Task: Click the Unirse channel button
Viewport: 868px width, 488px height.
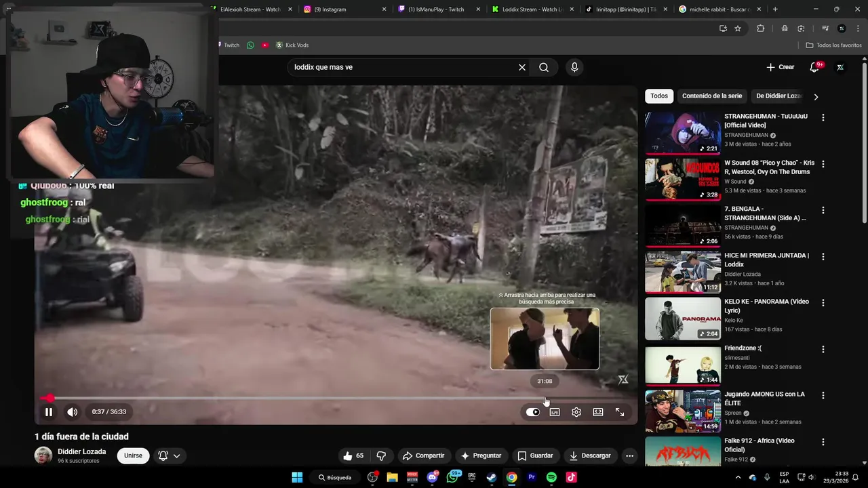Action: coord(133,455)
